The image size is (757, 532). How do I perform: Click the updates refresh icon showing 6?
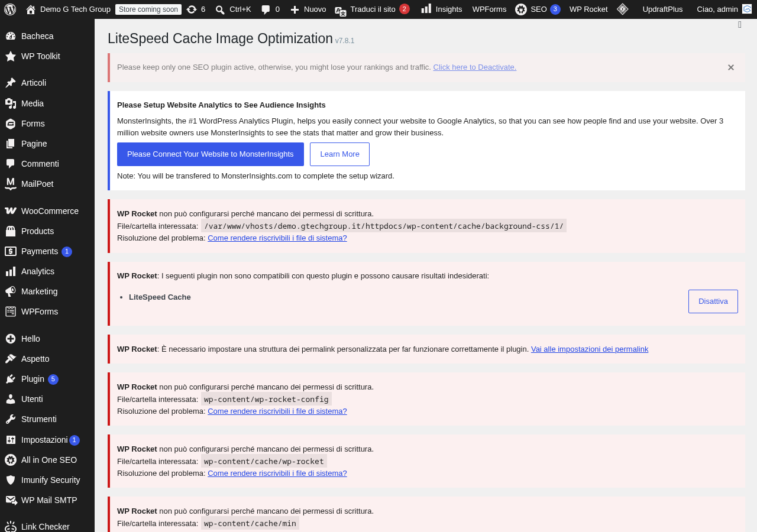click(x=192, y=9)
